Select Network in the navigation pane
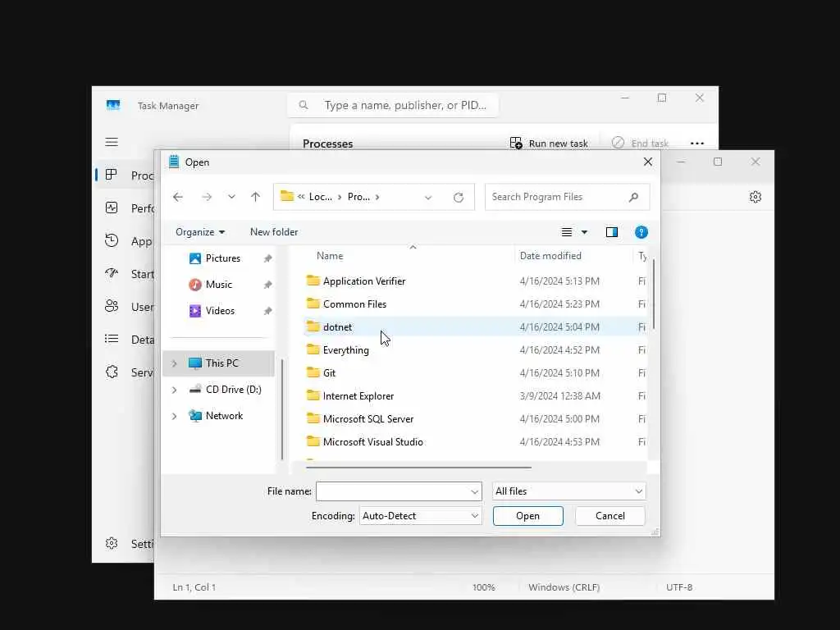Image resolution: width=840 pixels, height=630 pixels. pyautogui.click(x=216, y=416)
